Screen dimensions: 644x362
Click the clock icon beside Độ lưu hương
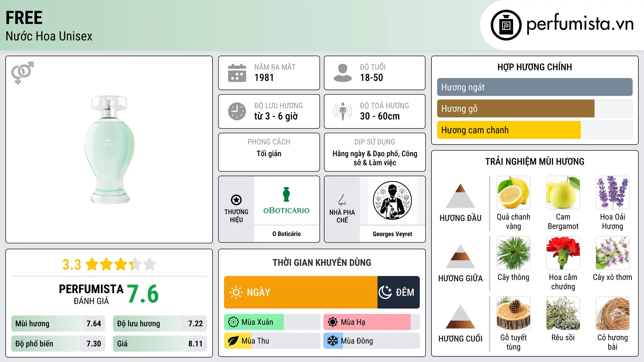(x=237, y=111)
